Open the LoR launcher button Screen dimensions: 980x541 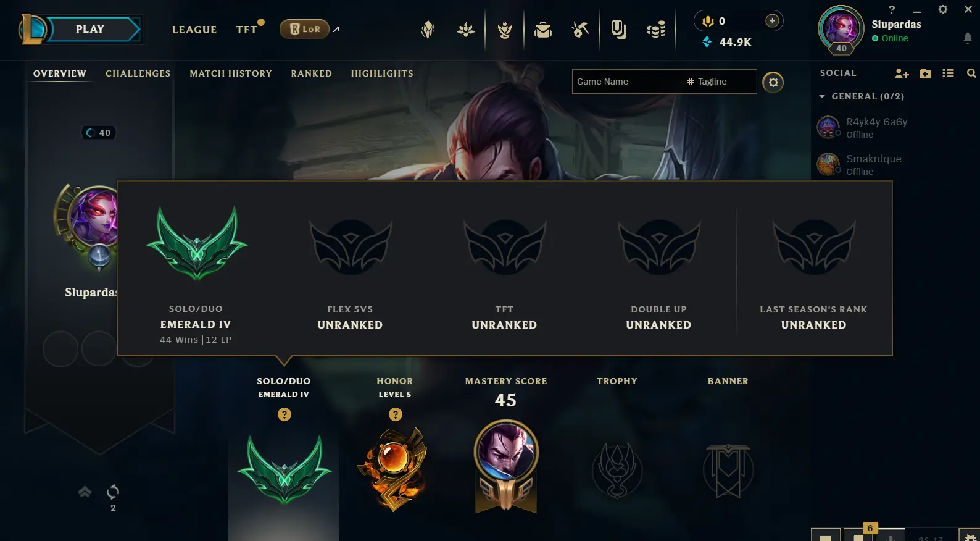(x=304, y=29)
